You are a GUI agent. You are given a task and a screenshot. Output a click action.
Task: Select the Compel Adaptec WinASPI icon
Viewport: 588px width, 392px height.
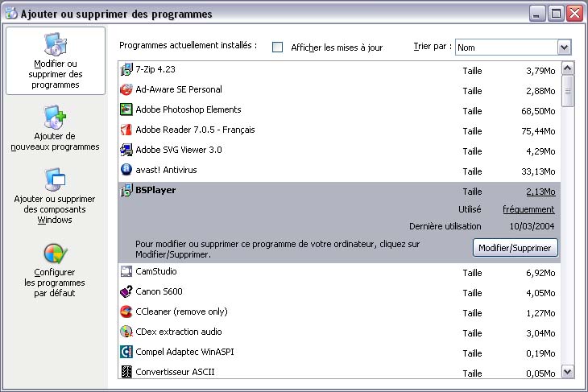point(126,352)
